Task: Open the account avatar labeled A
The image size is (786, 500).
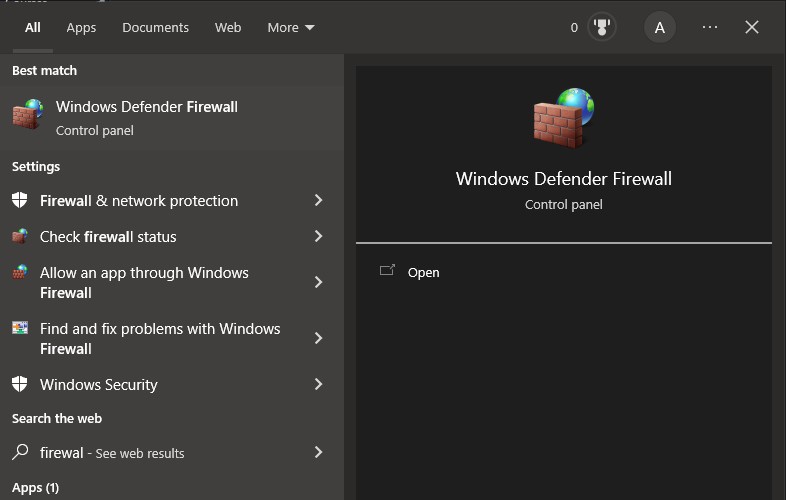Action: point(660,27)
